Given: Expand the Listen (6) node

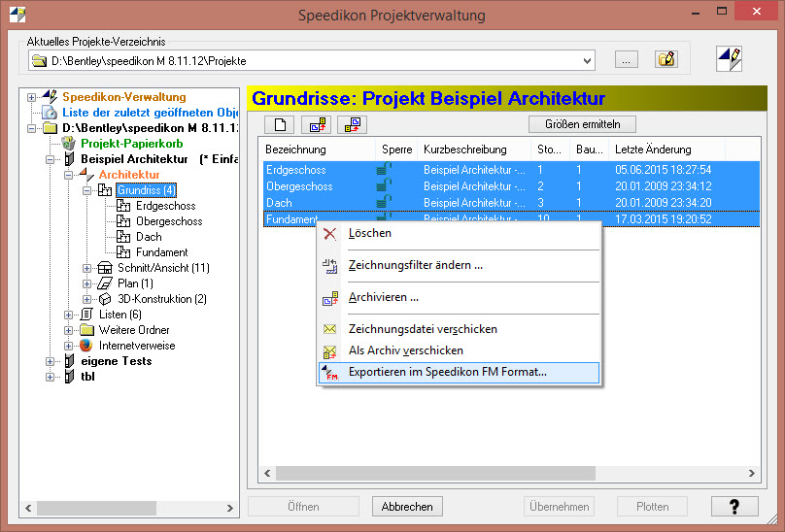Looking at the screenshot, I should pyautogui.click(x=69, y=315).
